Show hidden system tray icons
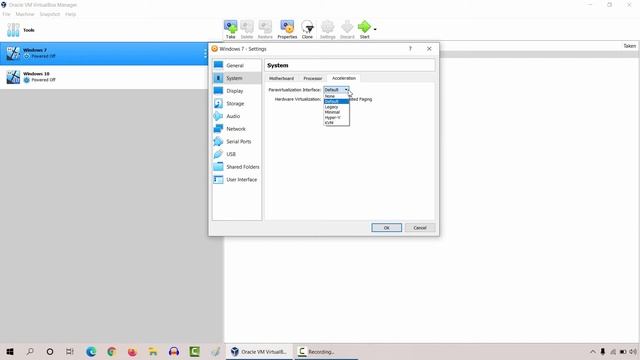 pos(593,351)
